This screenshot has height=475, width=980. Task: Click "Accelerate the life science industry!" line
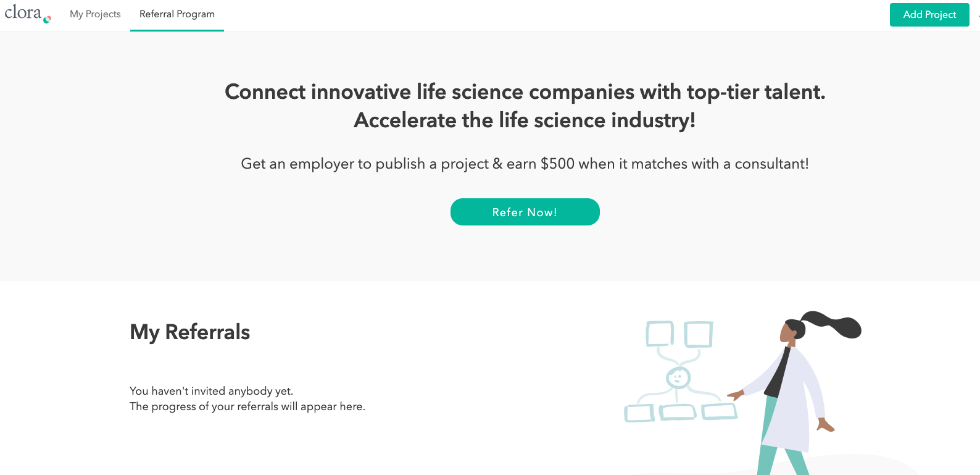tap(525, 120)
